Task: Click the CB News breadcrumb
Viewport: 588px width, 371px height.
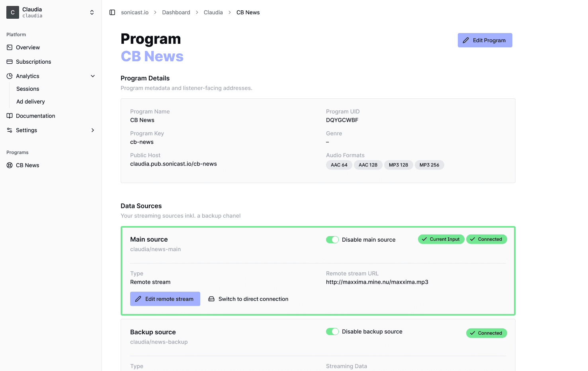Action: 248,12
